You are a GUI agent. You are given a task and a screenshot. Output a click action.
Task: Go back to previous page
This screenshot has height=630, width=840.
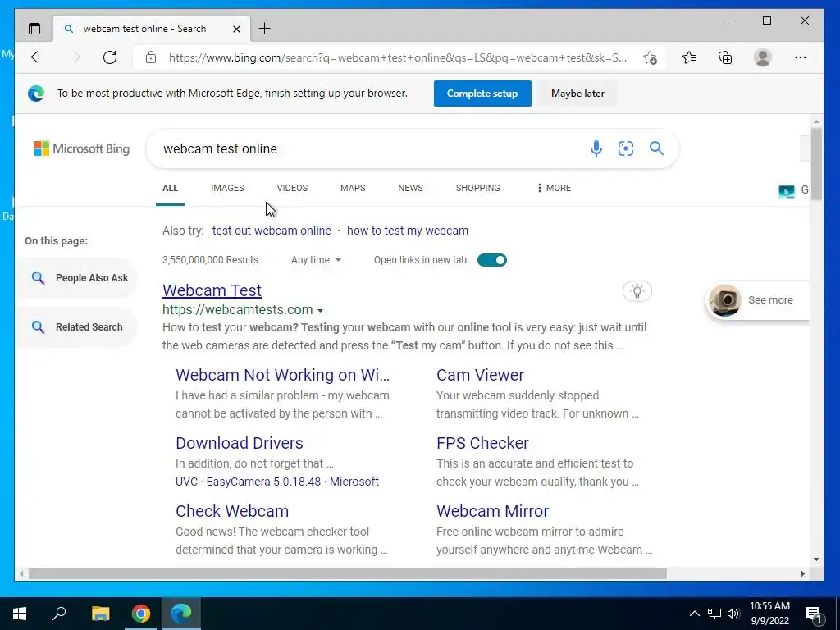coord(38,57)
